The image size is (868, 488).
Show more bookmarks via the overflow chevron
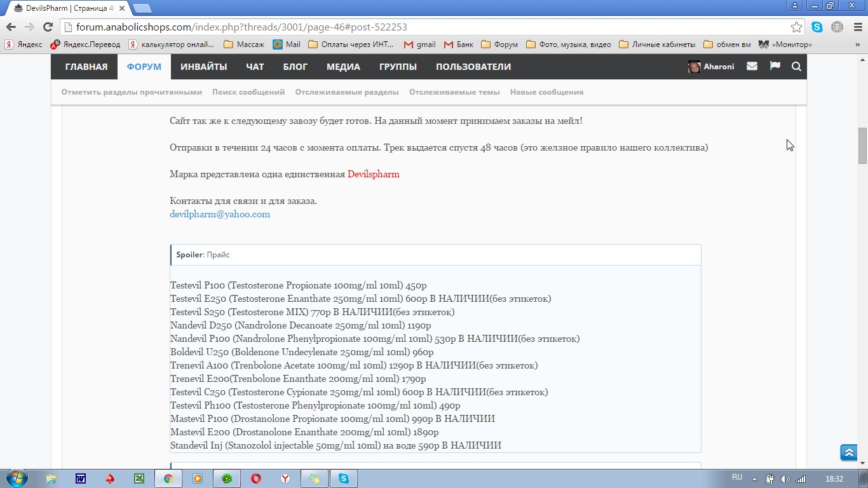tap(857, 44)
